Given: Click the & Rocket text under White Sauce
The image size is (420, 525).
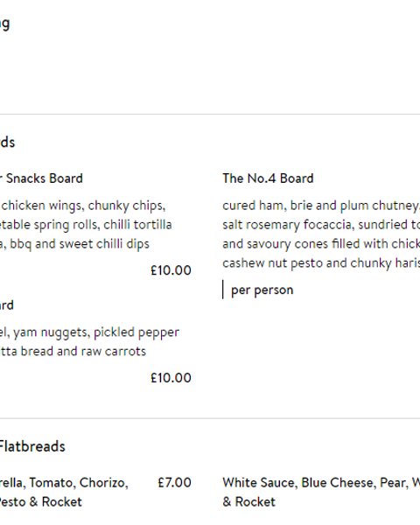Looking at the screenshot, I should coord(248,502).
